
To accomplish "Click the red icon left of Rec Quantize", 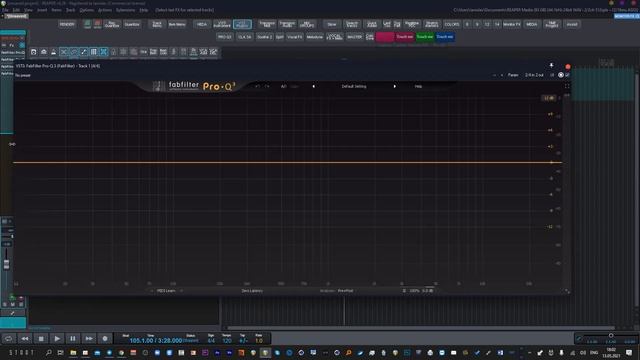I will 98,24.
